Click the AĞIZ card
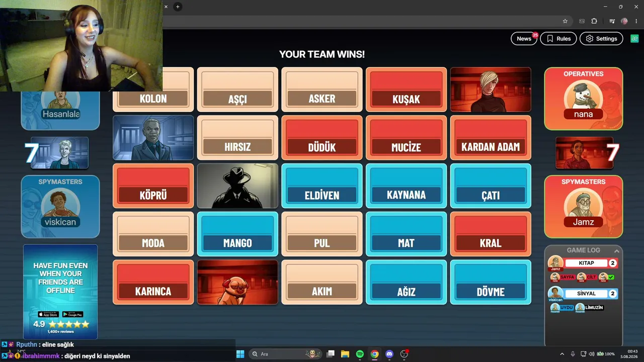This screenshot has height=362, width=644. click(x=406, y=283)
